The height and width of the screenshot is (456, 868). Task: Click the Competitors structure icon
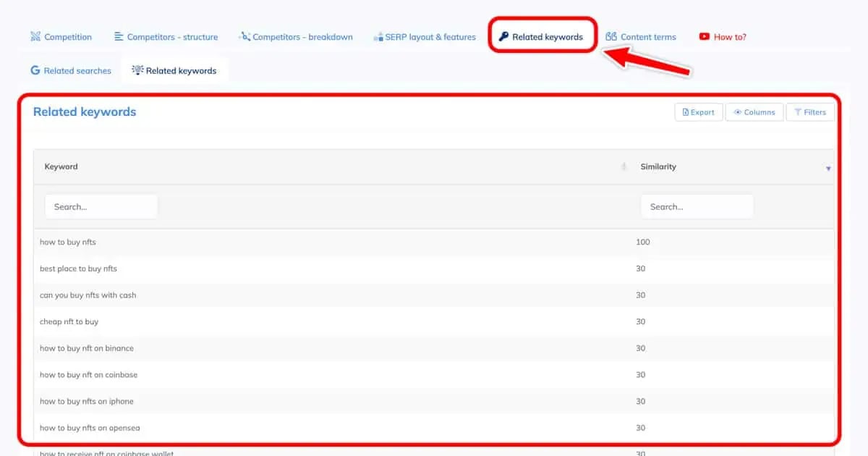119,37
